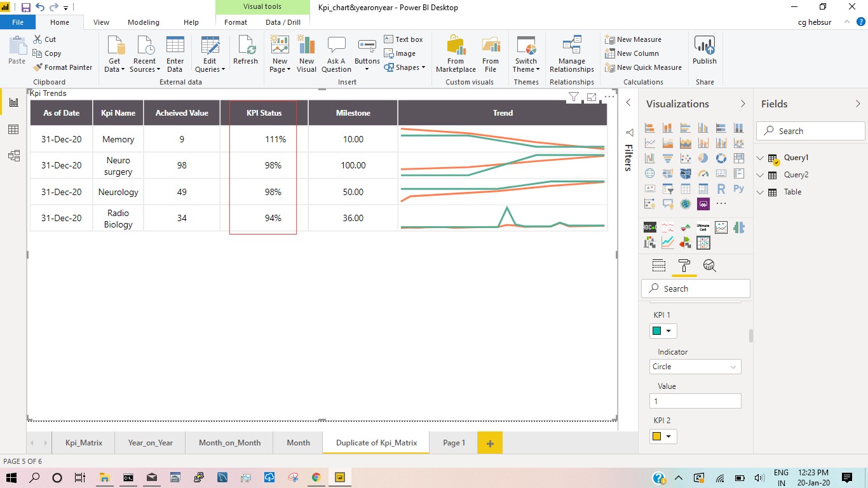This screenshot has width=868, height=488.
Task: Insert a Text box
Action: click(x=403, y=39)
